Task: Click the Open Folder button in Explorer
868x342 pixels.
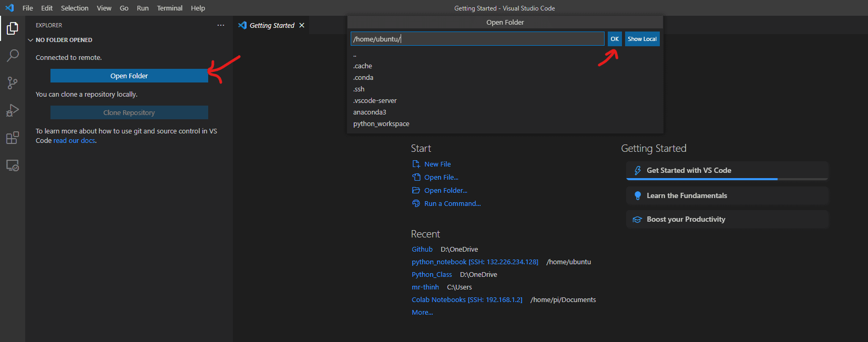Action: click(129, 76)
